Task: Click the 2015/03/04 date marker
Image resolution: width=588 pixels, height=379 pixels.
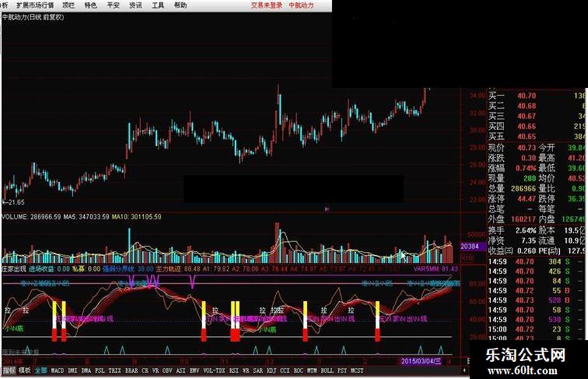Action: coord(421,362)
